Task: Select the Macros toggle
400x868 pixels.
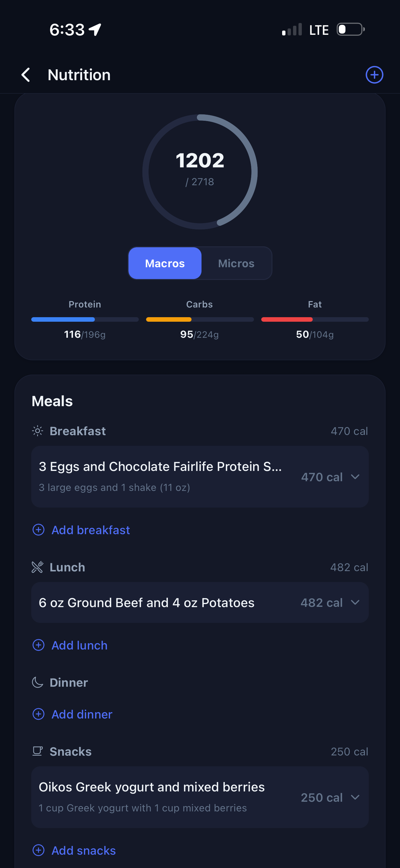Action: point(165,263)
